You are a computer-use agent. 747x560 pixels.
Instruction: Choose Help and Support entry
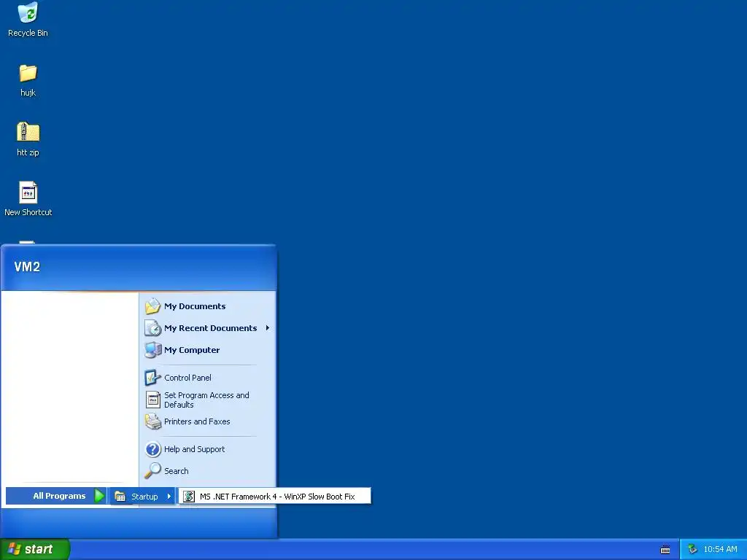click(208, 449)
